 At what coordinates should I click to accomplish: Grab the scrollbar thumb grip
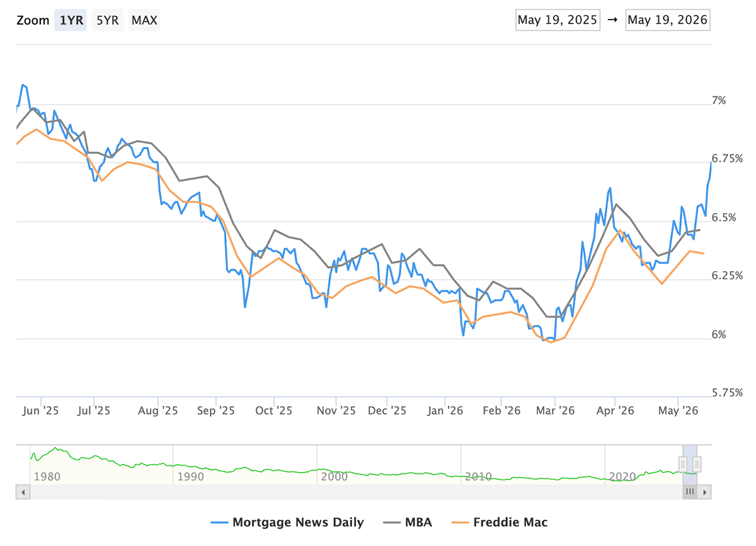click(690, 492)
